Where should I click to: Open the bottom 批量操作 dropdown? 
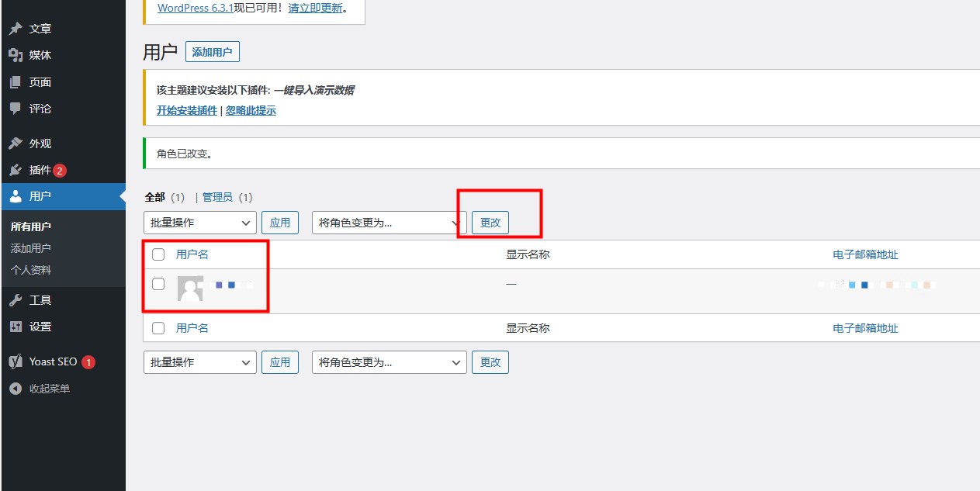click(200, 362)
